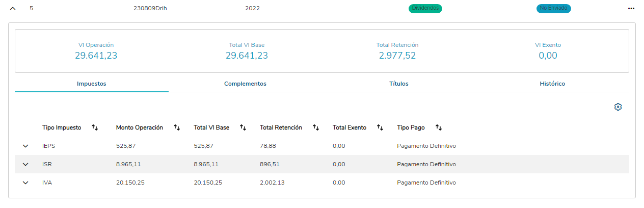Click the Total Retención value 2.977,52

pyautogui.click(x=397, y=56)
